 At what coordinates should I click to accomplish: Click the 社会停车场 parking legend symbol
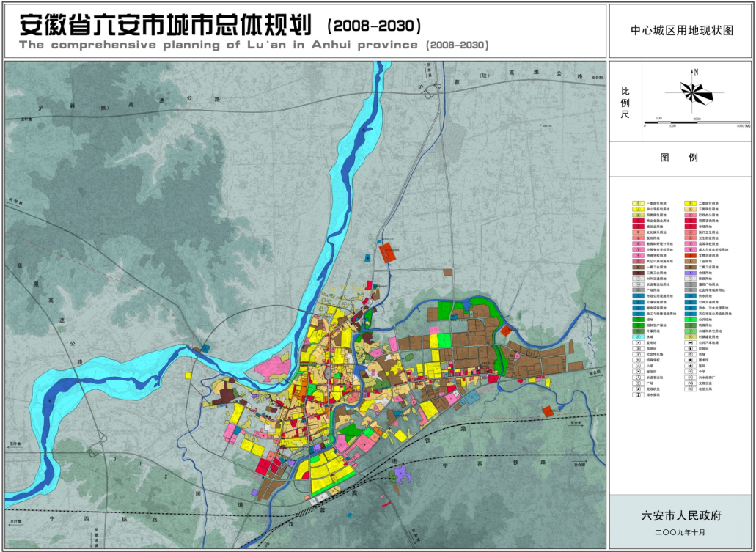pos(639,354)
